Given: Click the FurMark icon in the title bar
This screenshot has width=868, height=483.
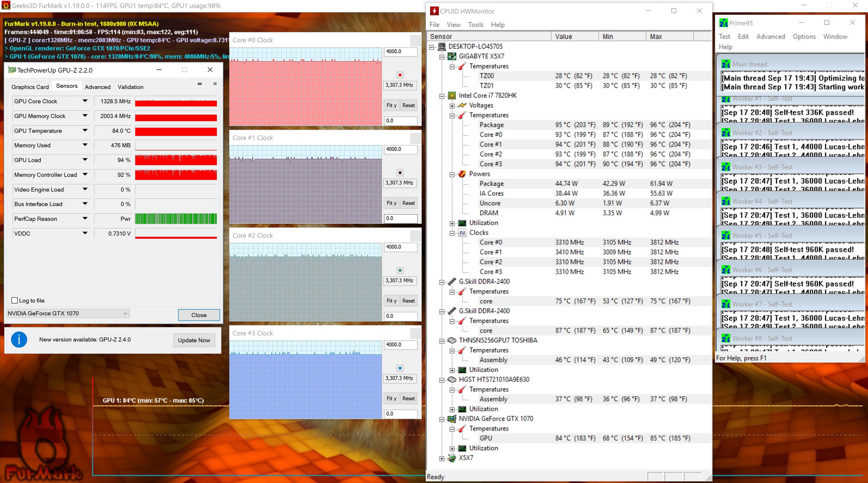Looking at the screenshot, I should click(6, 6).
